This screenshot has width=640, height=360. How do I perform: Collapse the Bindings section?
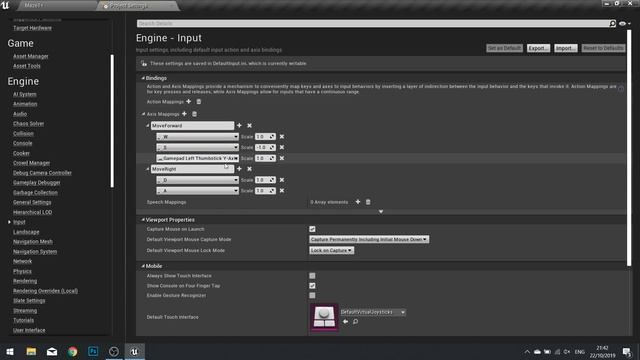[x=143, y=78]
